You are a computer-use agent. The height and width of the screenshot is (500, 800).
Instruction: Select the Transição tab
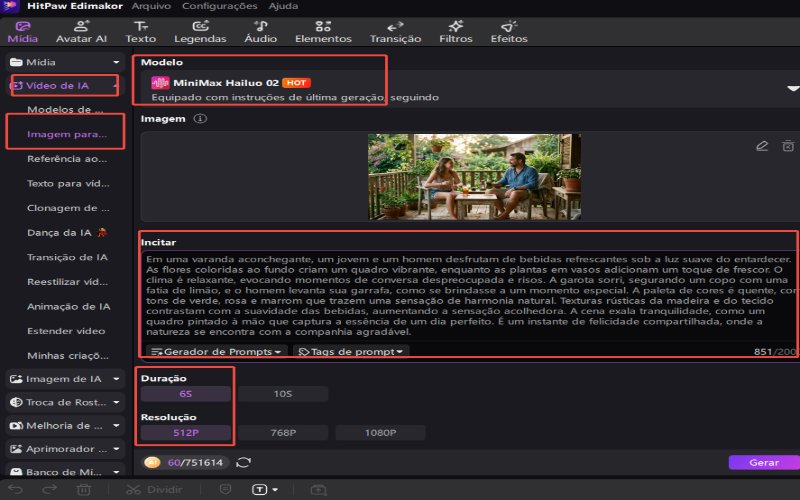pyautogui.click(x=395, y=32)
